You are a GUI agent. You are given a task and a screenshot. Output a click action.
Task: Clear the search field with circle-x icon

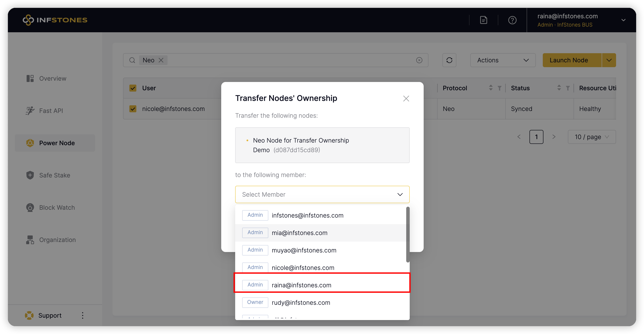[419, 60]
